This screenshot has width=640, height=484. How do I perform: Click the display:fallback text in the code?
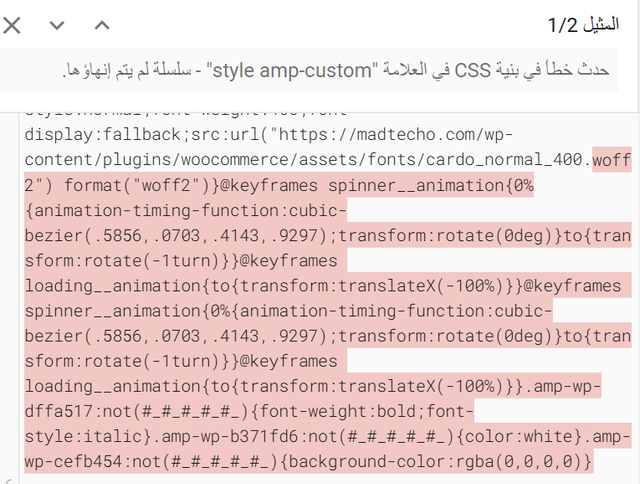pos(102,135)
